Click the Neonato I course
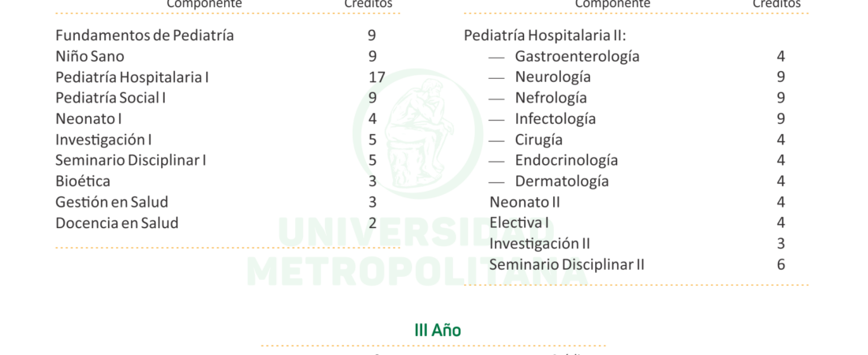 pos(88,118)
